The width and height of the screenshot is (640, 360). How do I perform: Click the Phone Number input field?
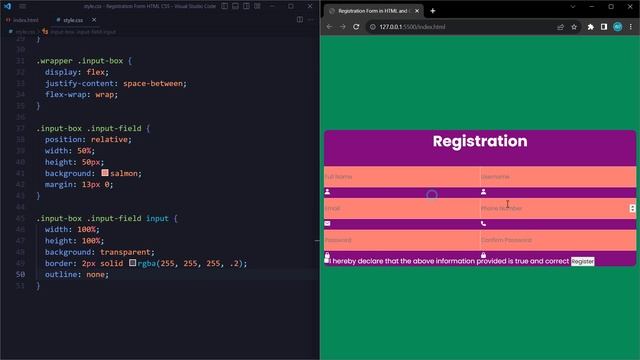pyautogui.click(x=558, y=208)
